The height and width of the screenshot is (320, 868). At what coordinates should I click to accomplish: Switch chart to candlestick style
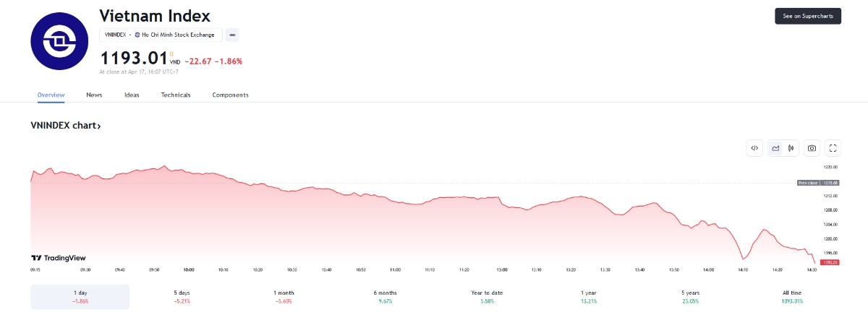click(792, 148)
